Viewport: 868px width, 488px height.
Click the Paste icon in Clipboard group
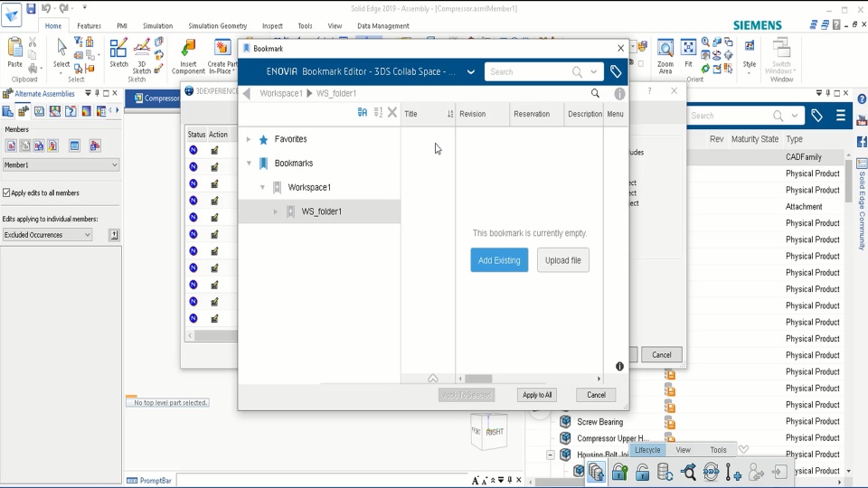15,48
